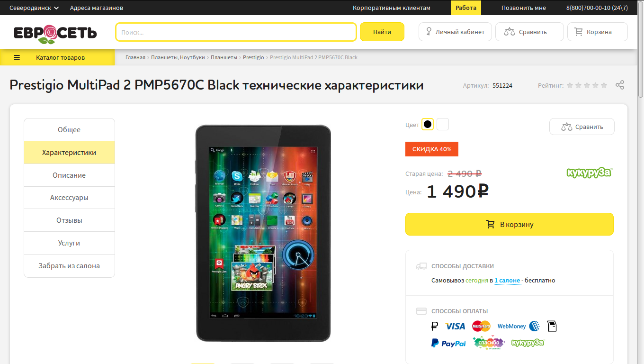Click the Найти search button
Screen dimensions: 644x364
click(382, 32)
